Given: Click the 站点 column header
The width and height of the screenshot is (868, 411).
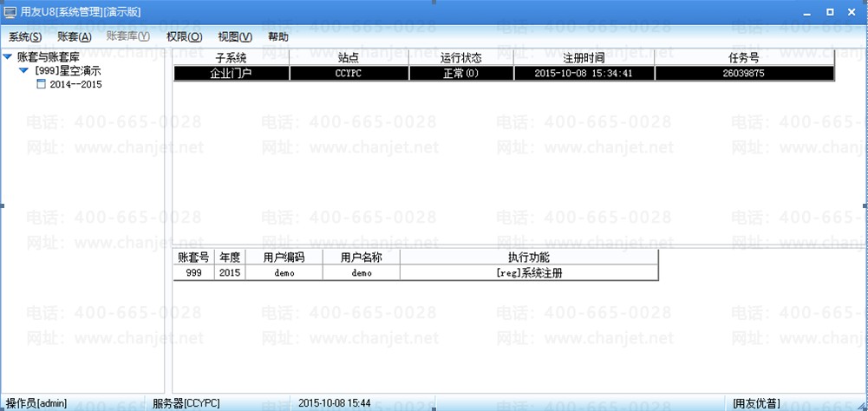Looking at the screenshot, I should 349,57.
